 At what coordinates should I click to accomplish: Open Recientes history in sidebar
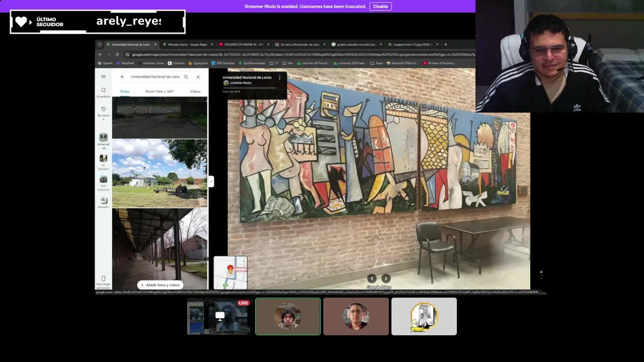pyautogui.click(x=103, y=113)
